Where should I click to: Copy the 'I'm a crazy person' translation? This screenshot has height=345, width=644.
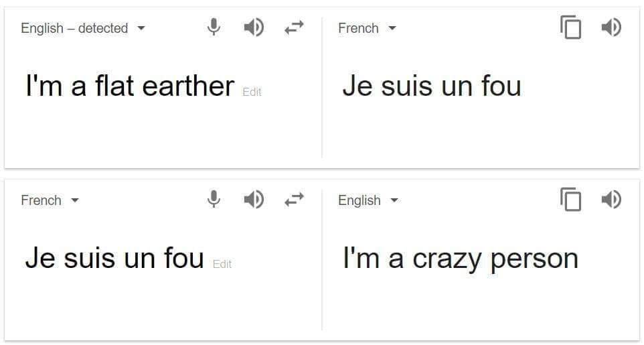[x=570, y=199]
